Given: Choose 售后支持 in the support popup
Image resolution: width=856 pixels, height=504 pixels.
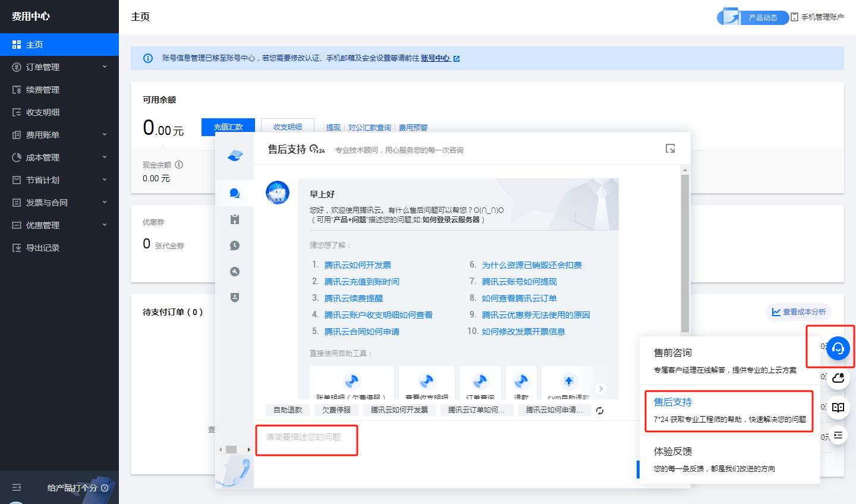Looking at the screenshot, I should pos(729,411).
